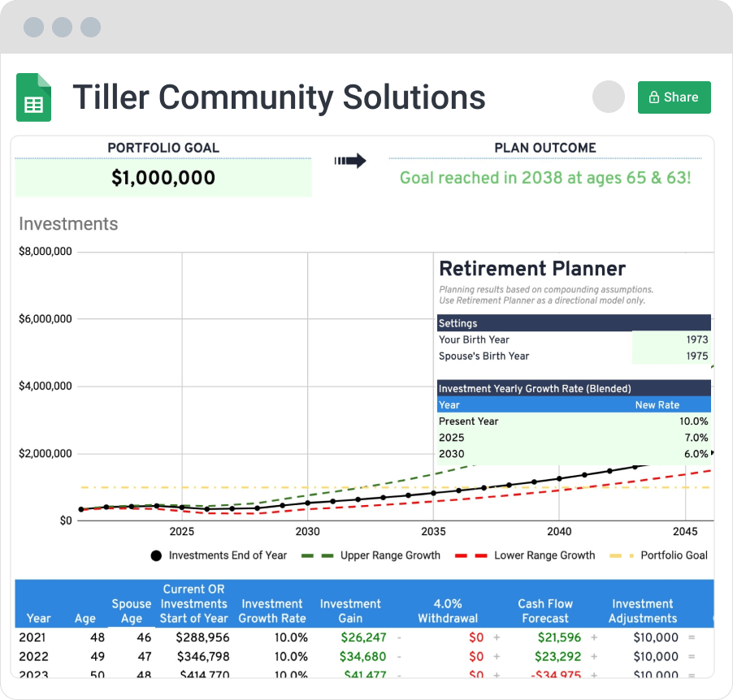Viewport: 733px width, 700px height.
Task: Open the gray profile avatar circle
Action: click(x=608, y=97)
